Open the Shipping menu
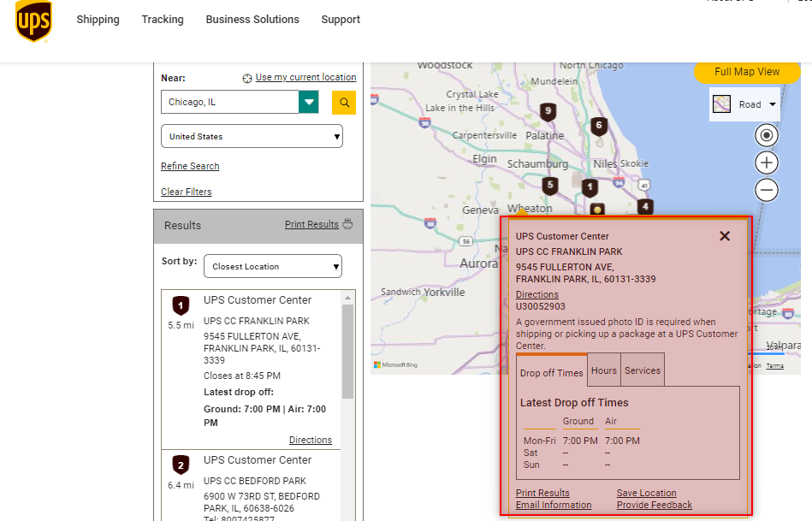Screen dimensions: 812x521 coord(98,20)
